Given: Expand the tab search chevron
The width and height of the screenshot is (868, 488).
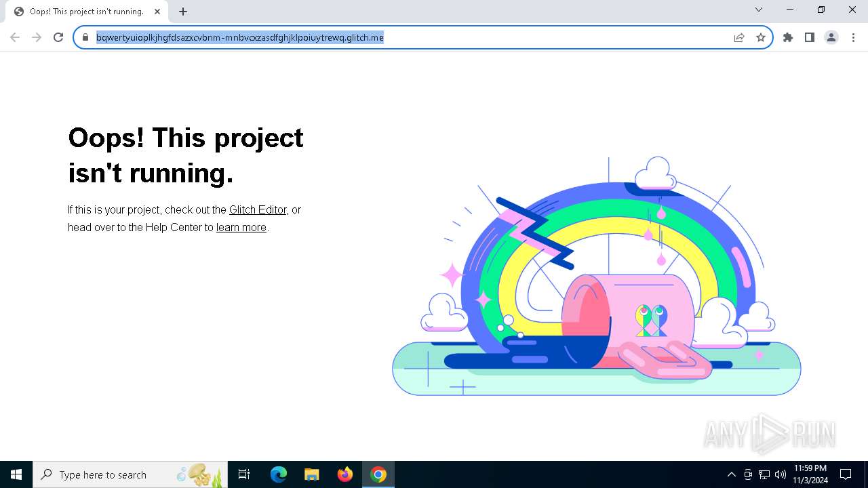Looking at the screenshot, I should pos(759,9).
